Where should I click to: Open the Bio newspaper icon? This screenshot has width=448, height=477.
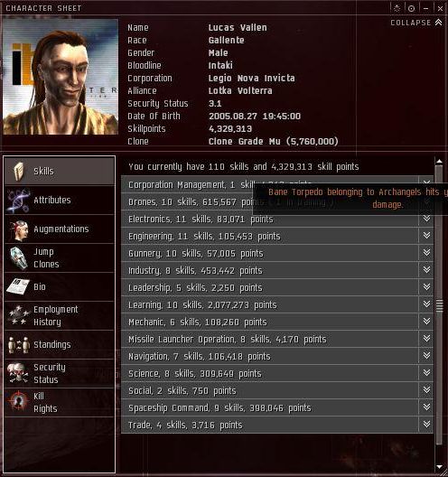click(x=18, y=286)
